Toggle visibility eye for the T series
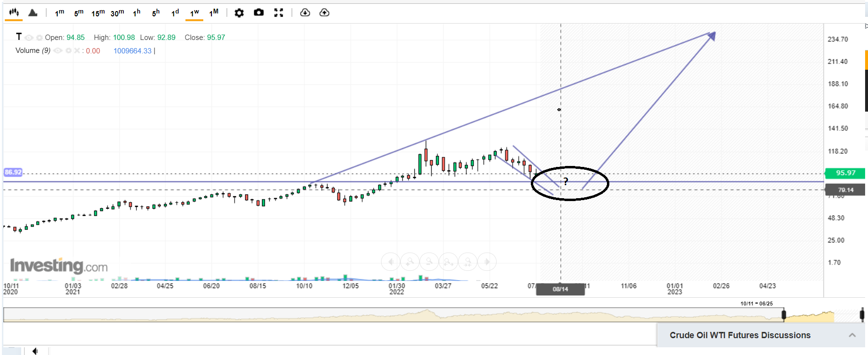Viewport: 868px width, 355px height. (x=29, y=38)
